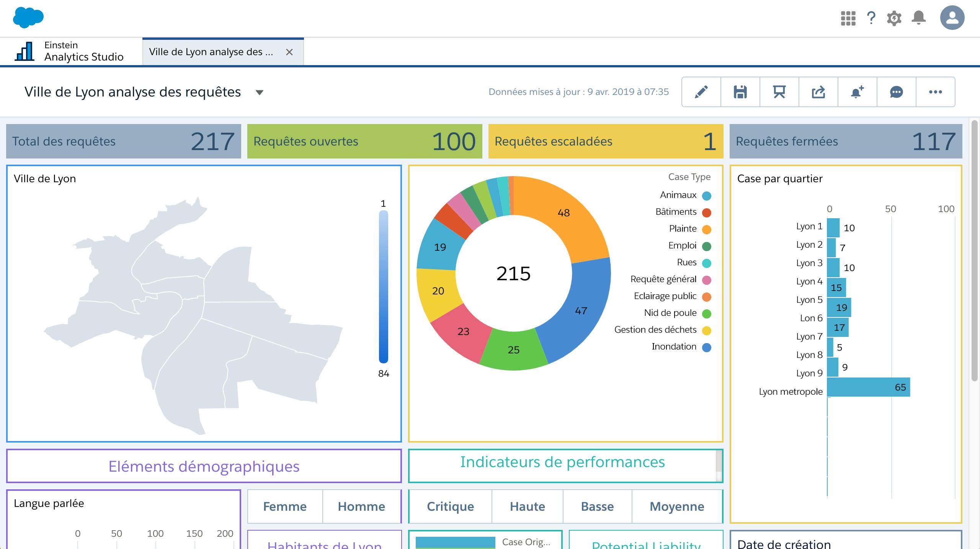Click the share dashboard icon
This screenshot has height=549, width=980.
(818, 92)
